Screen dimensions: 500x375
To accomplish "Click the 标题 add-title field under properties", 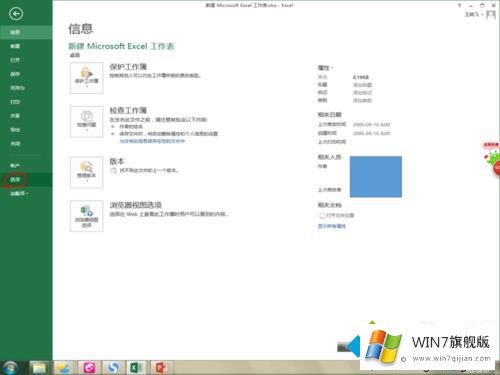I will coord(362,85).
